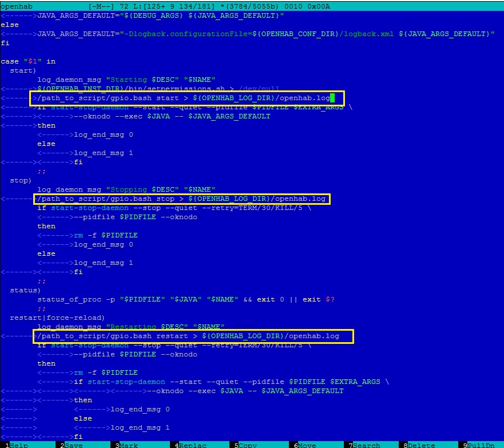
Task: Click the Copy function key button
Action: [x=245, y=444]
